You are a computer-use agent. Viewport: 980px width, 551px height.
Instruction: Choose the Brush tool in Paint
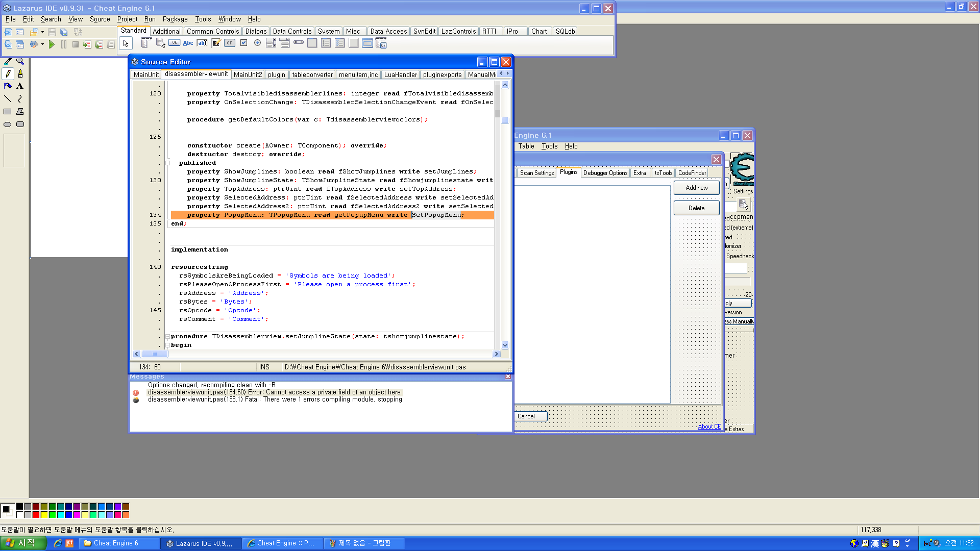[20, 74]
